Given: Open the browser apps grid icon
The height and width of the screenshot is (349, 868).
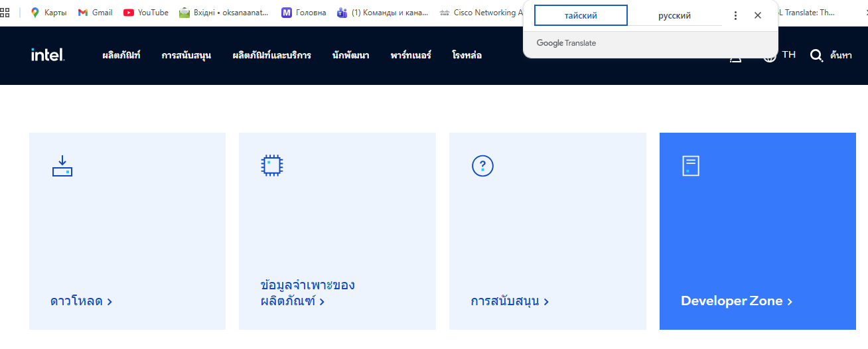Looking at the screenshot, I should coord(5,12).
